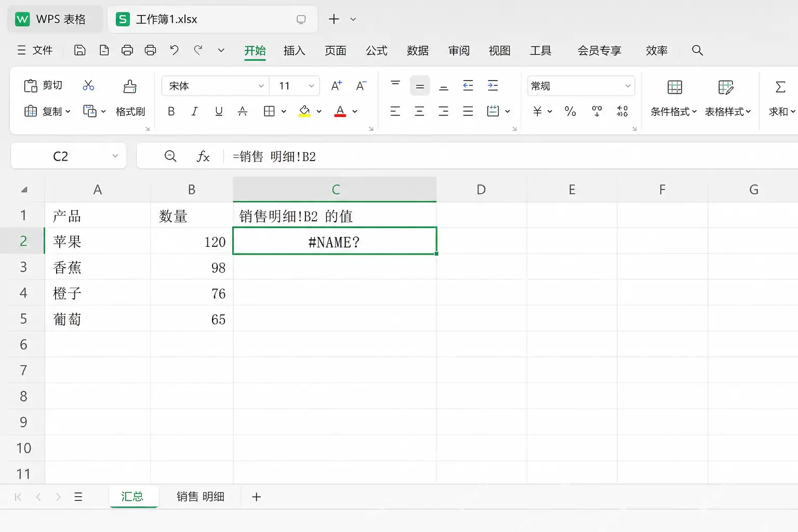
Task: Open the search magnifier in the menu bar
Action: coord(697,50)
